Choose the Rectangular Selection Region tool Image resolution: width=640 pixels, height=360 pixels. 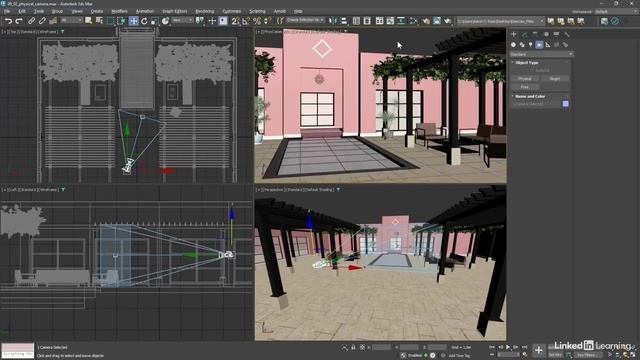click(x=111, y=21)
